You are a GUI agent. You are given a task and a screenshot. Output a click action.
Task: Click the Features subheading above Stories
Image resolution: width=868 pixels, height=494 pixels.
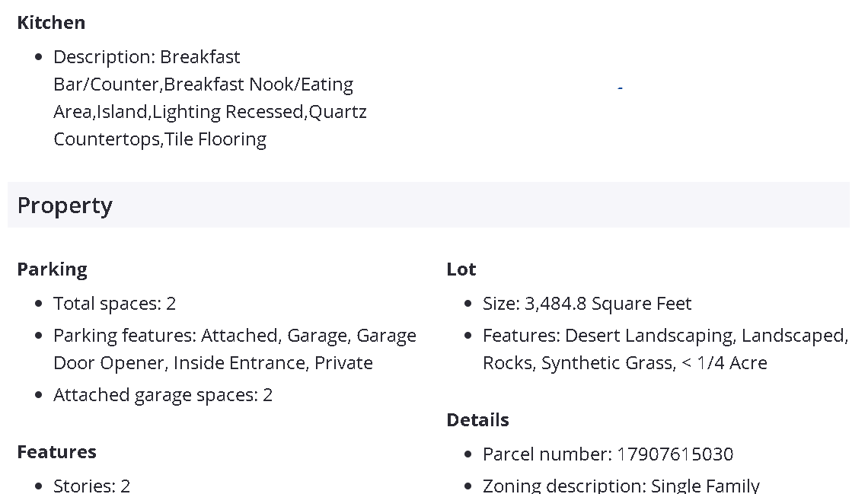coord(56,452)
